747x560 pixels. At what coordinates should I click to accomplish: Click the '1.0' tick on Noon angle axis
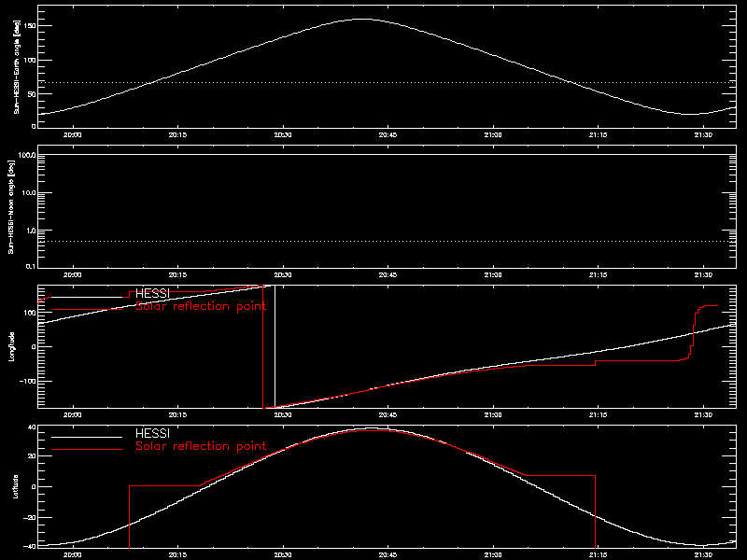(x=30, y=230)
